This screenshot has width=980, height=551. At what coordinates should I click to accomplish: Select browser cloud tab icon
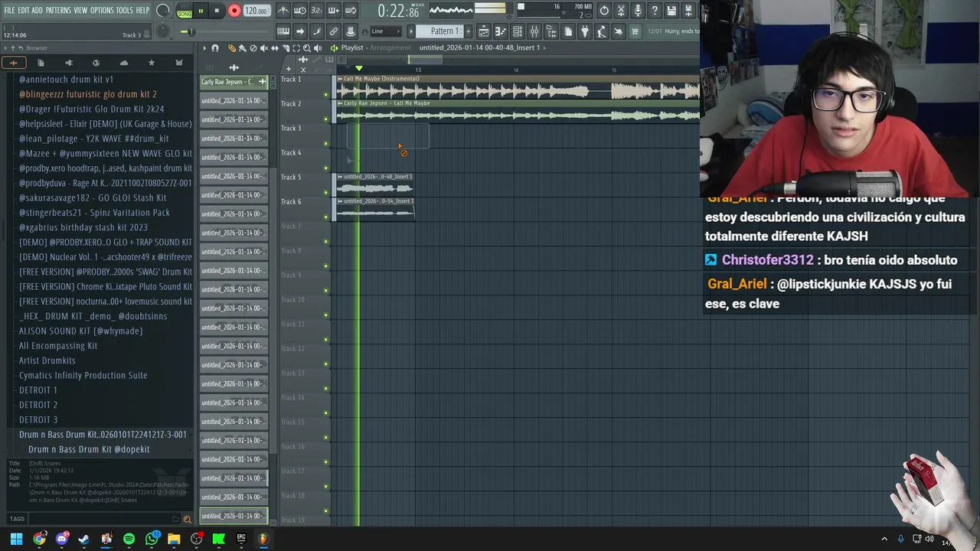point(123,63)
